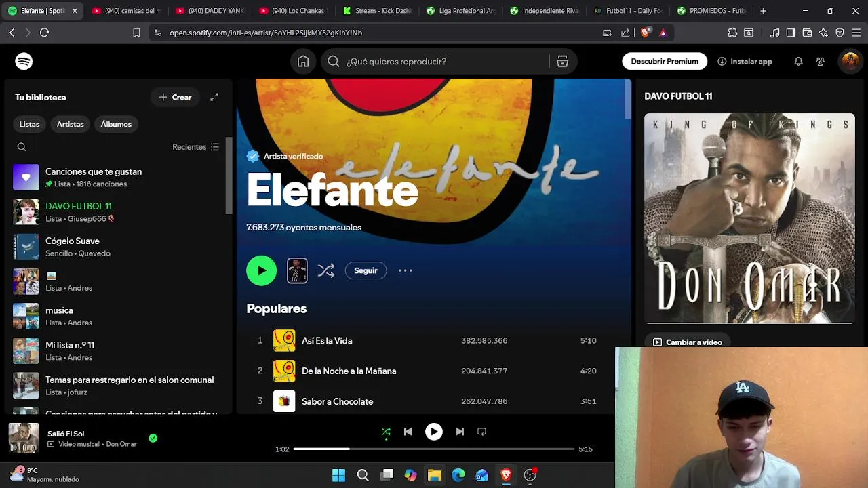Open notifications bell icon
This screenshot has width=868, height=488.
coord(798,62)
